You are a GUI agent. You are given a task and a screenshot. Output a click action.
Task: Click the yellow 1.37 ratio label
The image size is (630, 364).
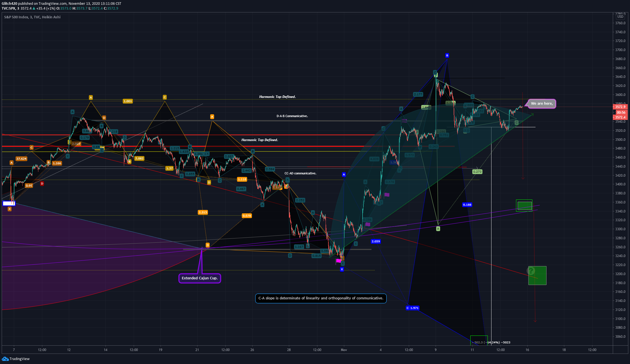[169, 168]
